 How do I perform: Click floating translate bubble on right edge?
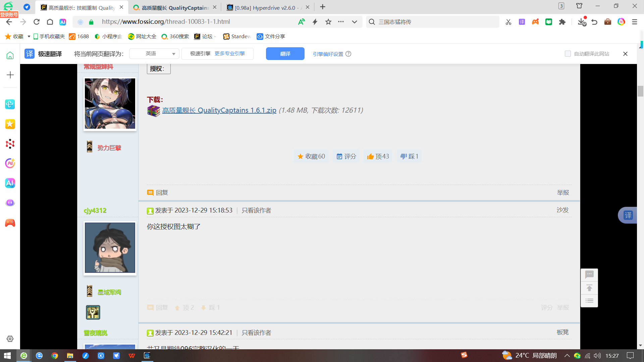[628, 215]
